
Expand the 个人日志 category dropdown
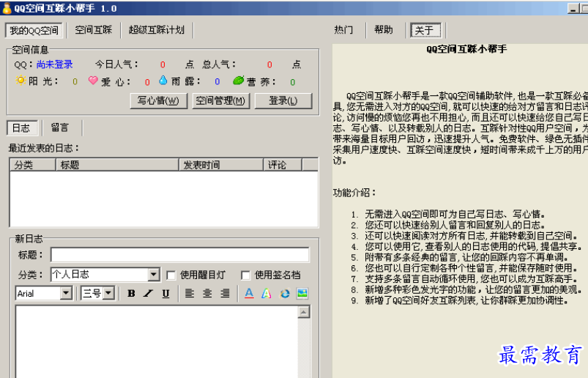click(x=153, y=275)
